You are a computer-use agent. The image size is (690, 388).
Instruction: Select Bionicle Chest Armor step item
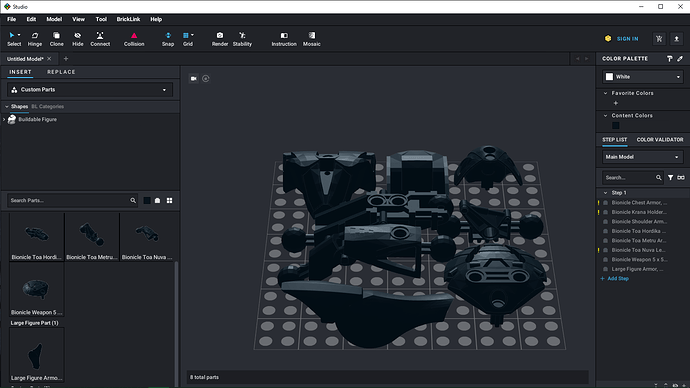click(639, 203)
